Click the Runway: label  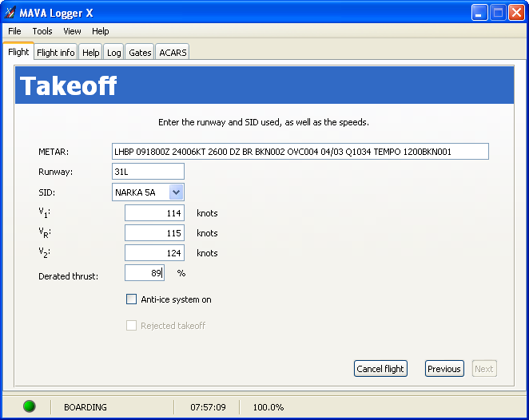click(x=56, y=172)
